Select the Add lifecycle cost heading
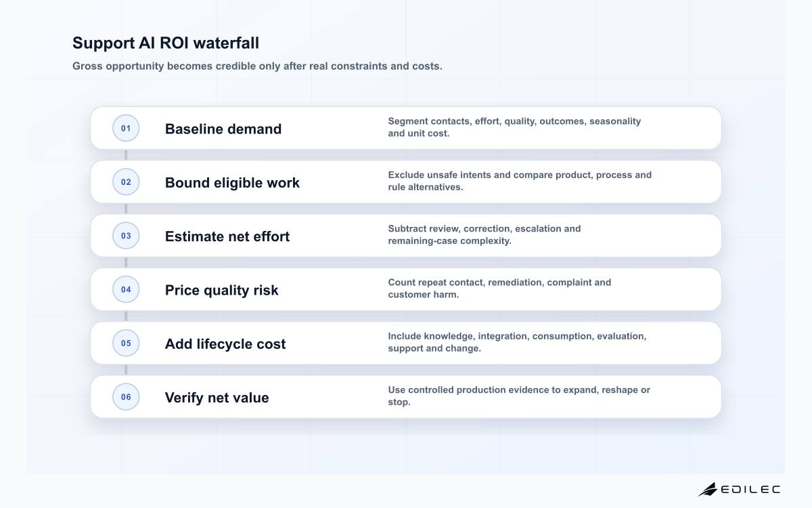812x508 pixels. click(x=225, y=343)
